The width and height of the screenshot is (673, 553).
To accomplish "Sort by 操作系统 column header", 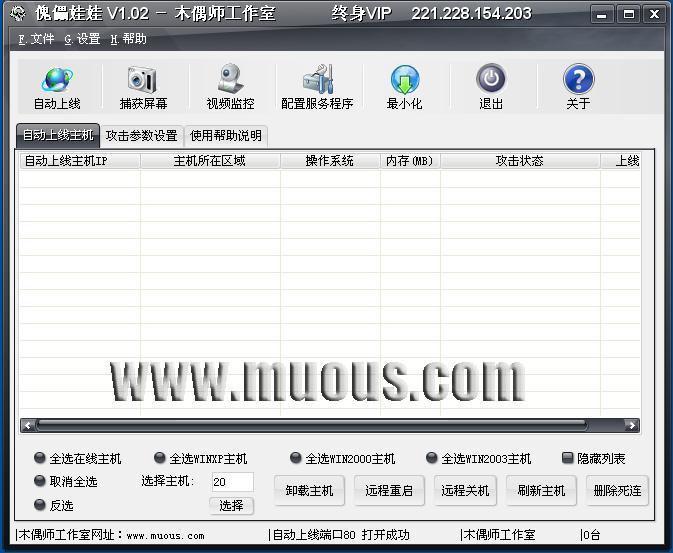I will [x=330, y=161].
